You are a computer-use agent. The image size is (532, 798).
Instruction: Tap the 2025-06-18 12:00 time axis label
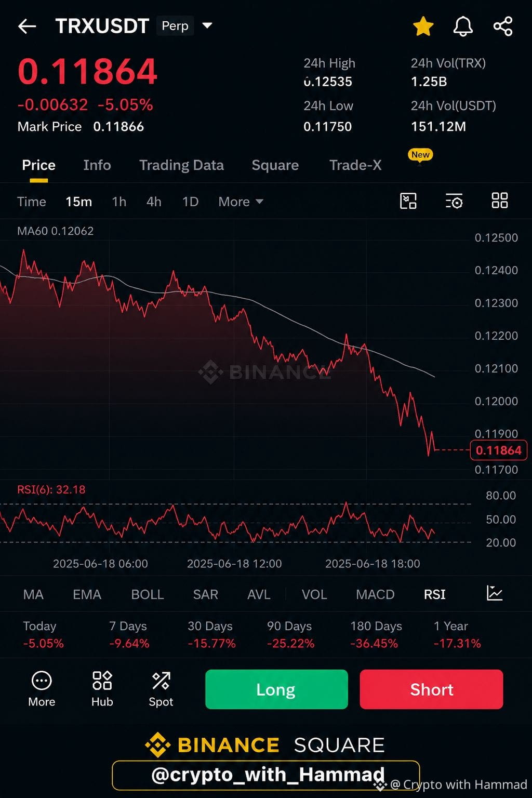tap(234, 564)
